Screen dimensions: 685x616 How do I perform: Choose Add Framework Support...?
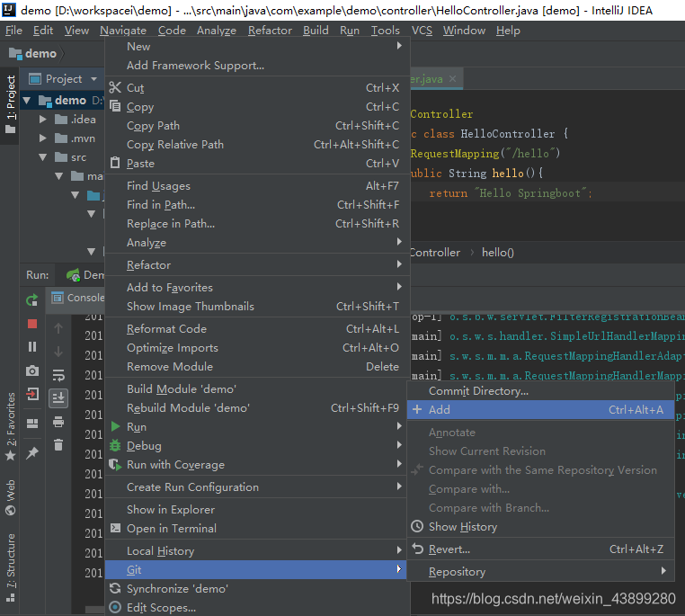point(257,65)
